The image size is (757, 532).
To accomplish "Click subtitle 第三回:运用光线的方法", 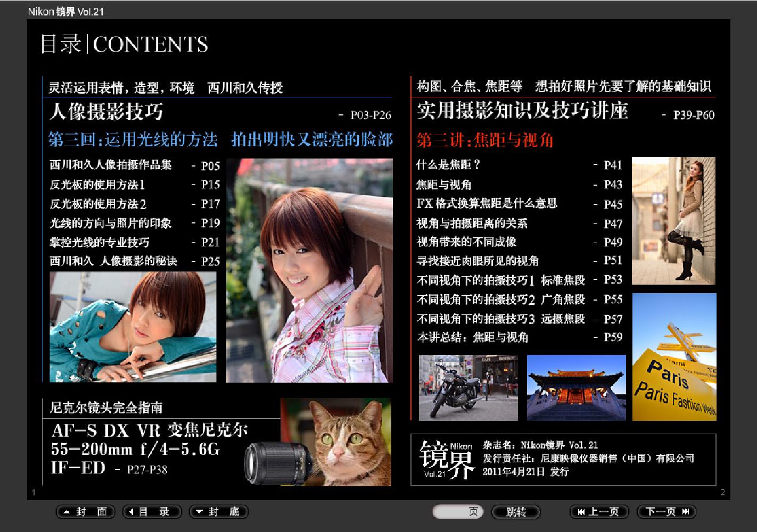I will coord(133,140).
